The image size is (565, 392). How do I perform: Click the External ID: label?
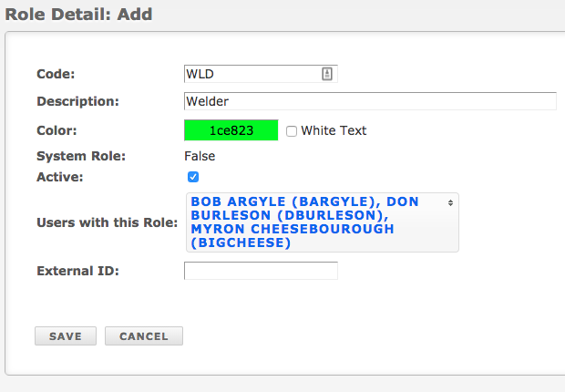pos(77,271)
